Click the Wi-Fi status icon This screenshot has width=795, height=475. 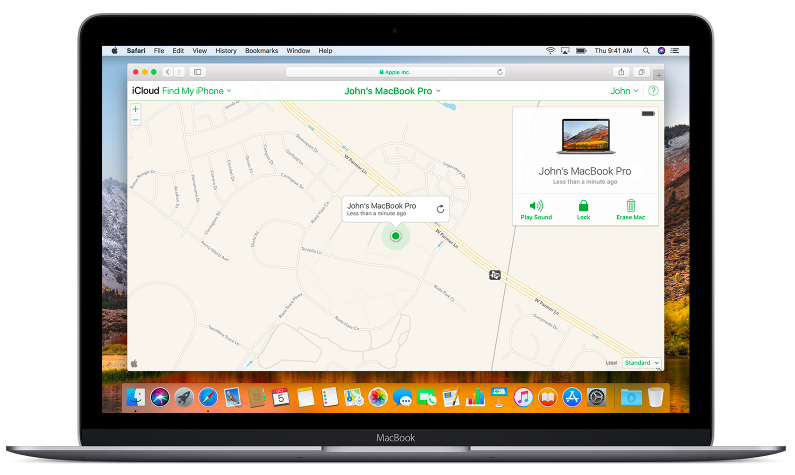click(x=550, y=51)
